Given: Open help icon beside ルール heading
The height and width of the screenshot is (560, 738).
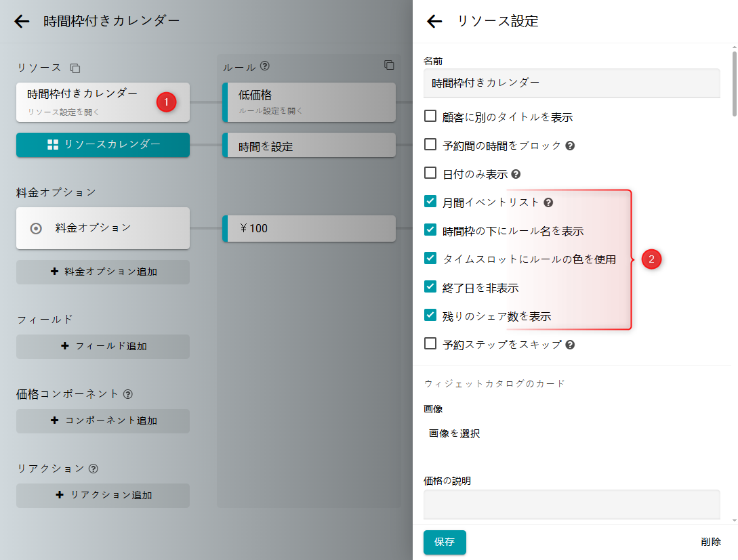Looking at the screenshot, I should pos(265,66).
